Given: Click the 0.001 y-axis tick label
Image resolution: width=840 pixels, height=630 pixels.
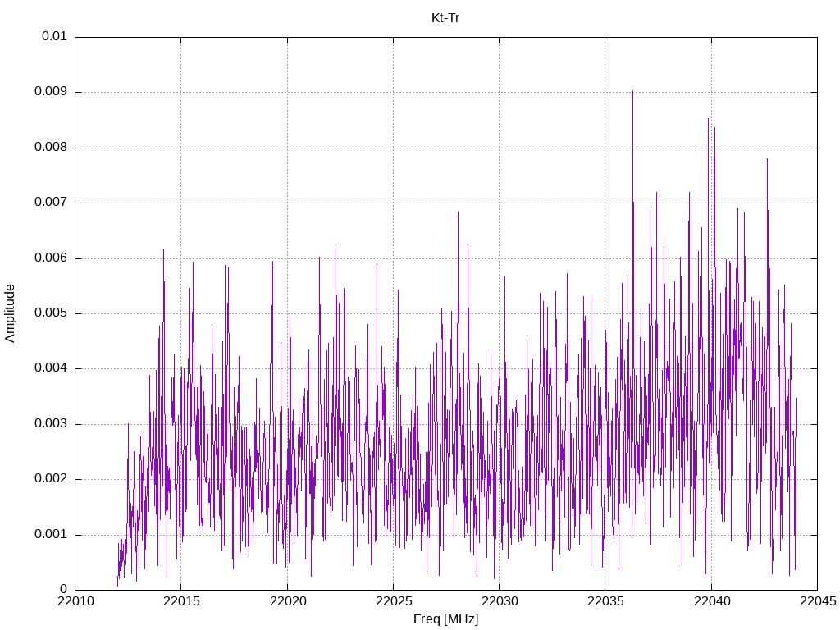Looking at the screenshot, I should coord(51,534).
